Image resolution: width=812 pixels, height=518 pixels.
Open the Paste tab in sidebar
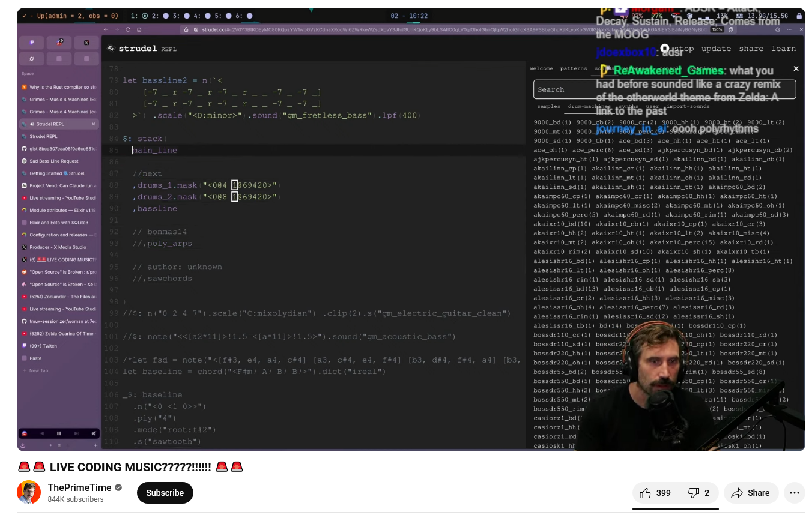[59, 358]
